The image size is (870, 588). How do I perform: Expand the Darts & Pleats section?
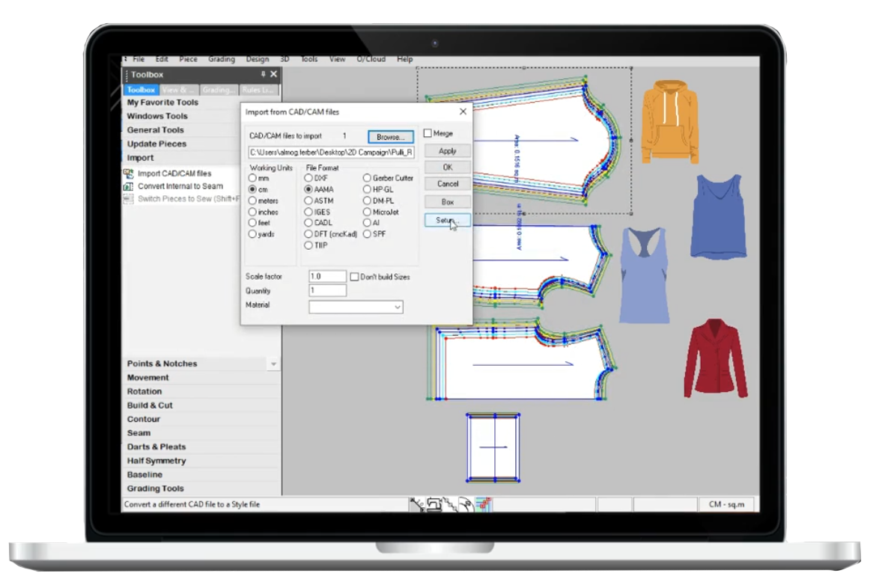click(x=155, y=447)
